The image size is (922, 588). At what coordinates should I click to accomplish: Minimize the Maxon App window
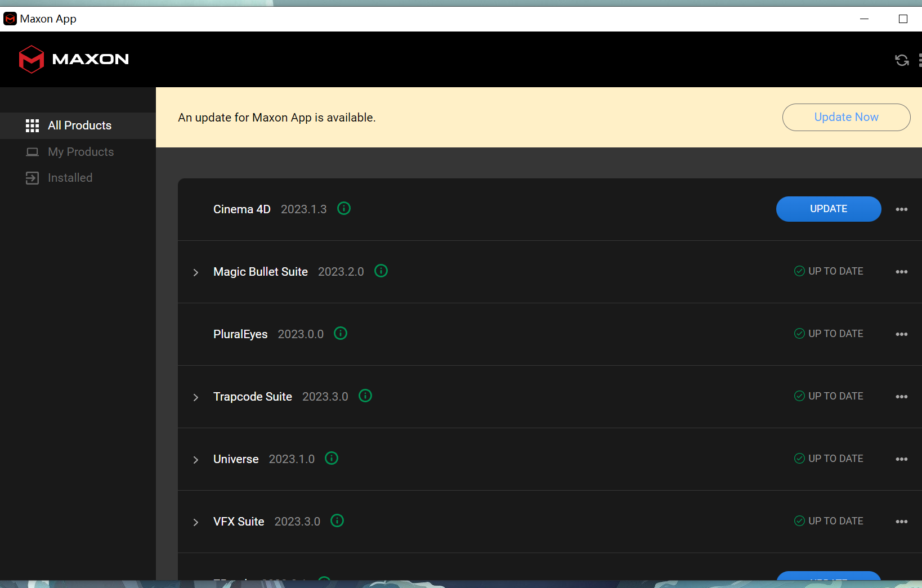(x=865, y=19)
